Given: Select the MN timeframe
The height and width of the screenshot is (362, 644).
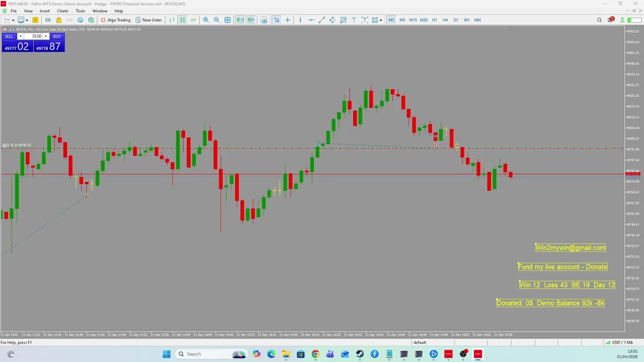Looking at the screenshot, I should click(x=477, y=20).
